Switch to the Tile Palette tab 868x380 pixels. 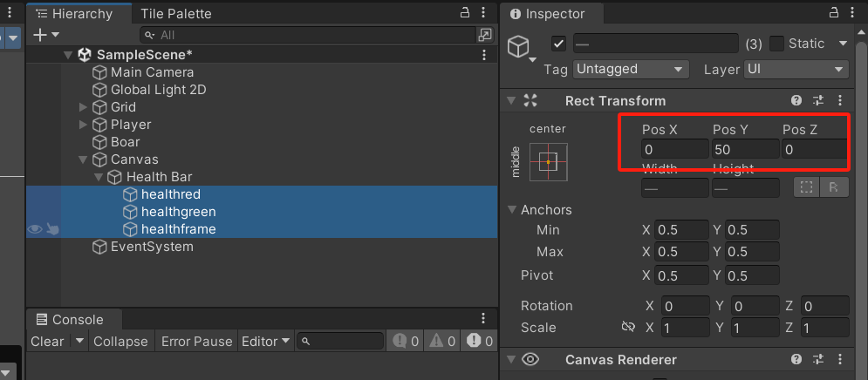point(175,14)
